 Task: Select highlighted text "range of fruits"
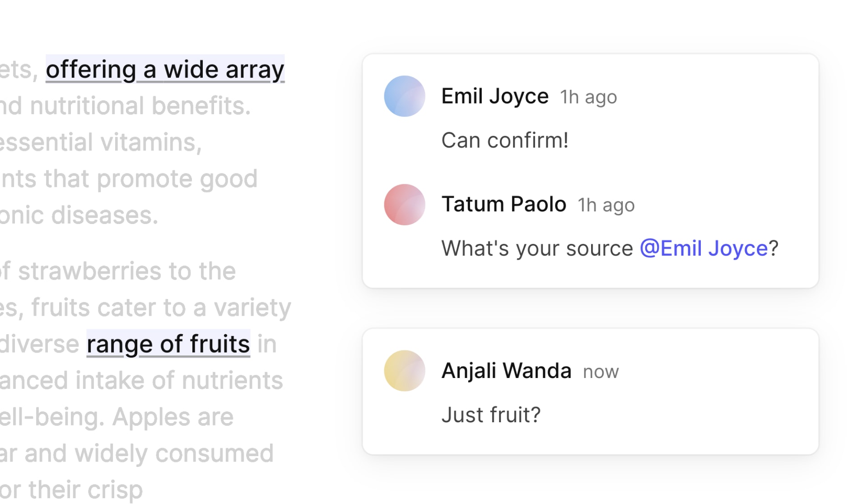(x=168, y=344)
